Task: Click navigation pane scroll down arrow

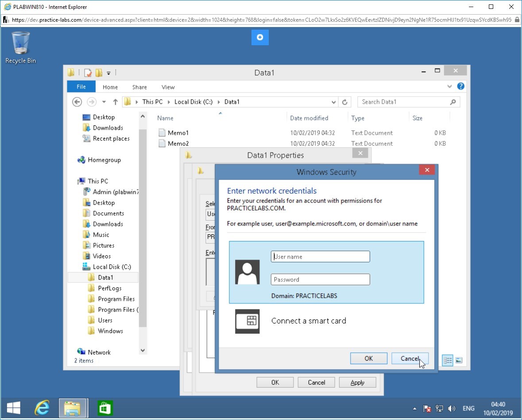Action: click(x=143, y=350)
